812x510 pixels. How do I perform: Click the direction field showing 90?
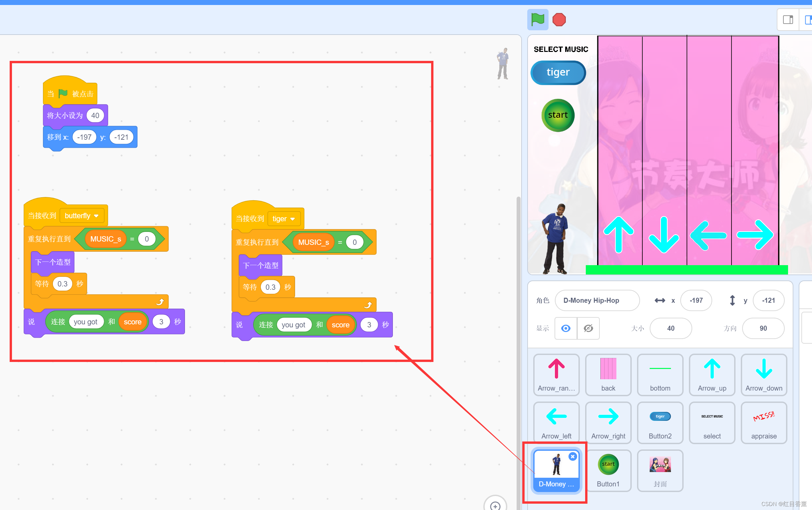763,328
